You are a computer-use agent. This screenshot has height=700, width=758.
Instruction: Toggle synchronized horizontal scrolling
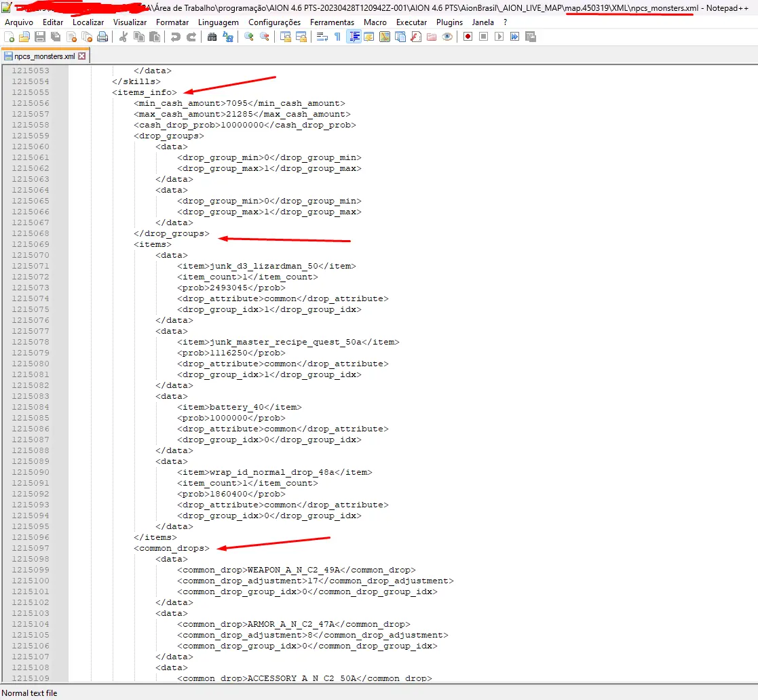[301, 37]
